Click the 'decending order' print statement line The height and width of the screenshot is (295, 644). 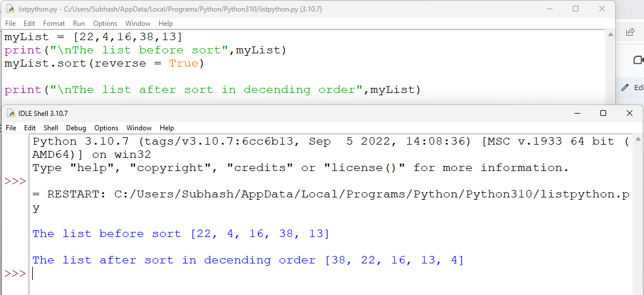tap(213, 90)
